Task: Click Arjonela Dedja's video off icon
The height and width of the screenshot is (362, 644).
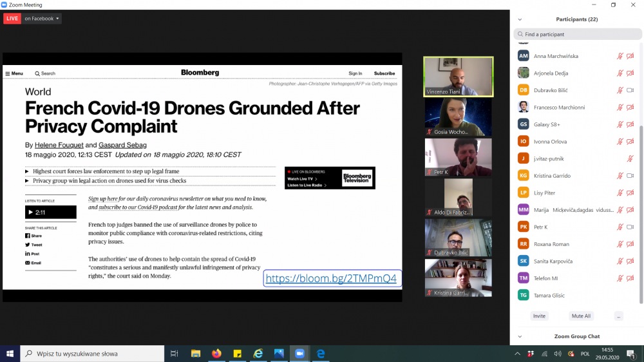Action: pos(630,73)
